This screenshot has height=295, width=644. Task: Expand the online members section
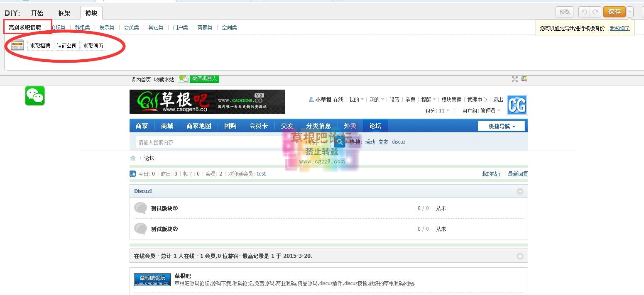(520, 256)
